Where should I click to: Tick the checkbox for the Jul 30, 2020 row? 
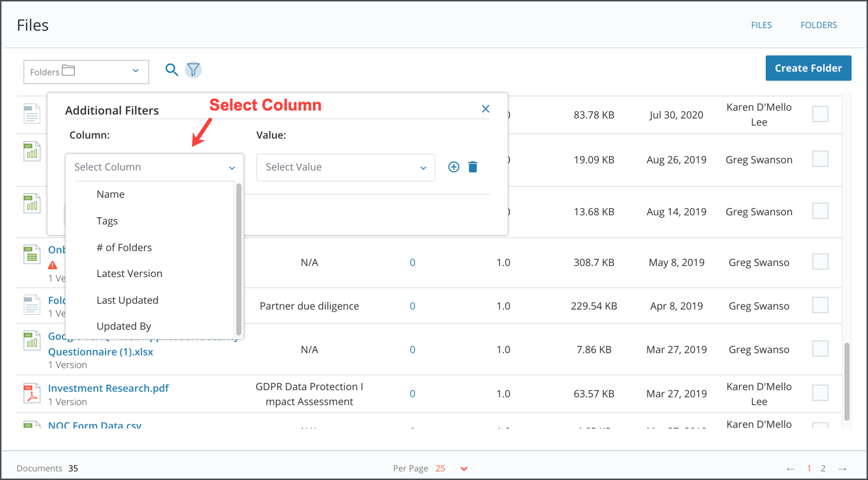point(821,114)
